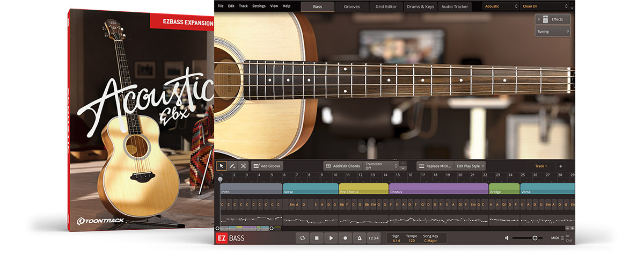This screenshot has height=262, width=644.
Task: Select the Chorus song part
Action: (438, 188)
